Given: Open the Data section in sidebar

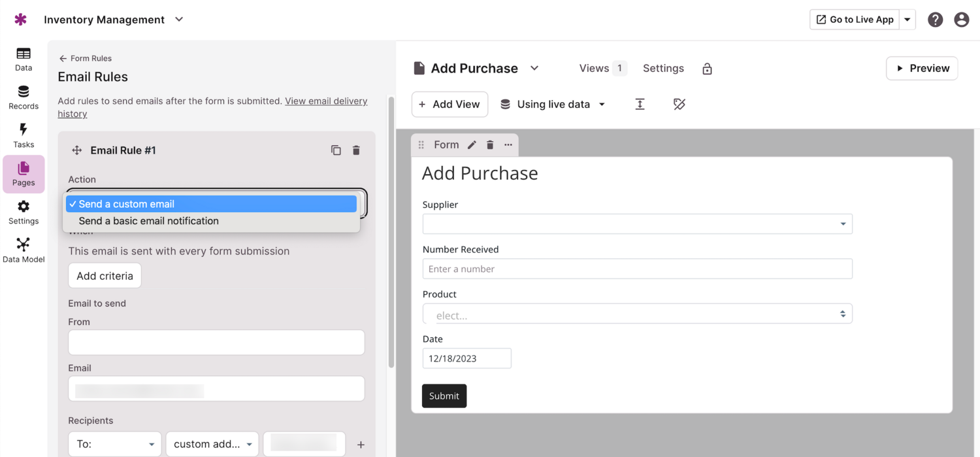Looking at the screenshot, I should (24, 59).
